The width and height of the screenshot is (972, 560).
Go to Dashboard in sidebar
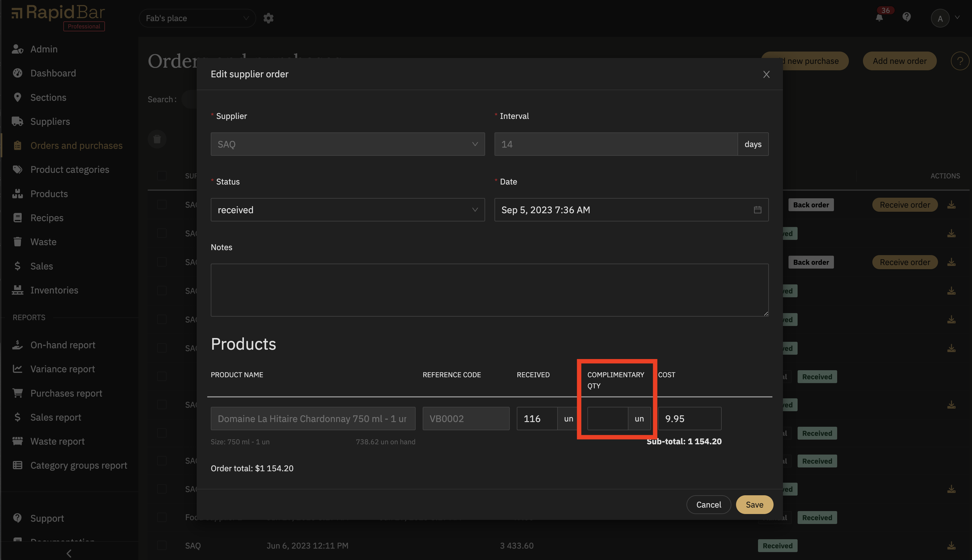[53, 73]
